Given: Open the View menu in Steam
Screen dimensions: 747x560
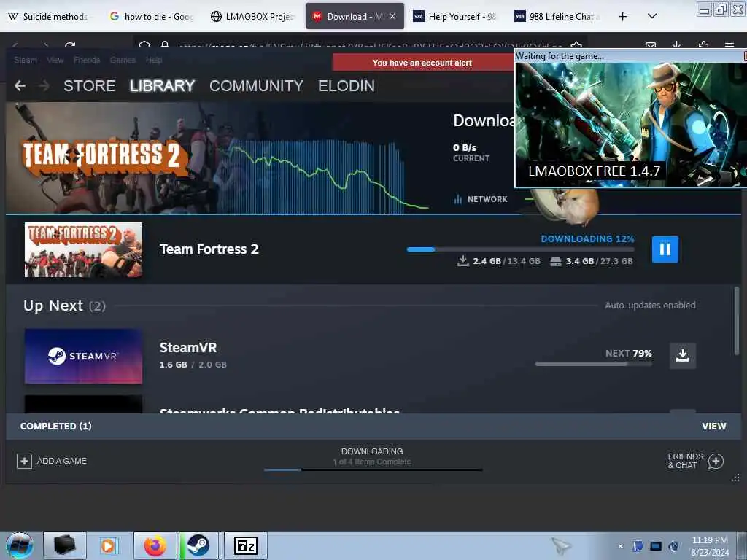Looking at the screenshot, I should (x=55, y=60).
